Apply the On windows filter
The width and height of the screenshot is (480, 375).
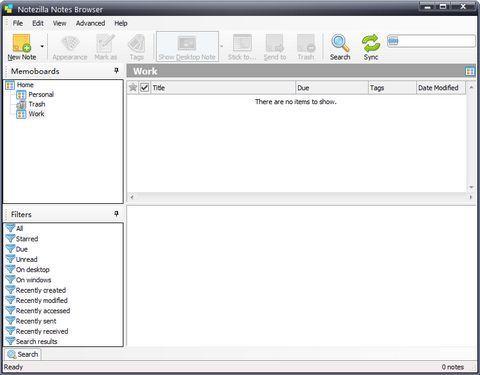point(29,280)
